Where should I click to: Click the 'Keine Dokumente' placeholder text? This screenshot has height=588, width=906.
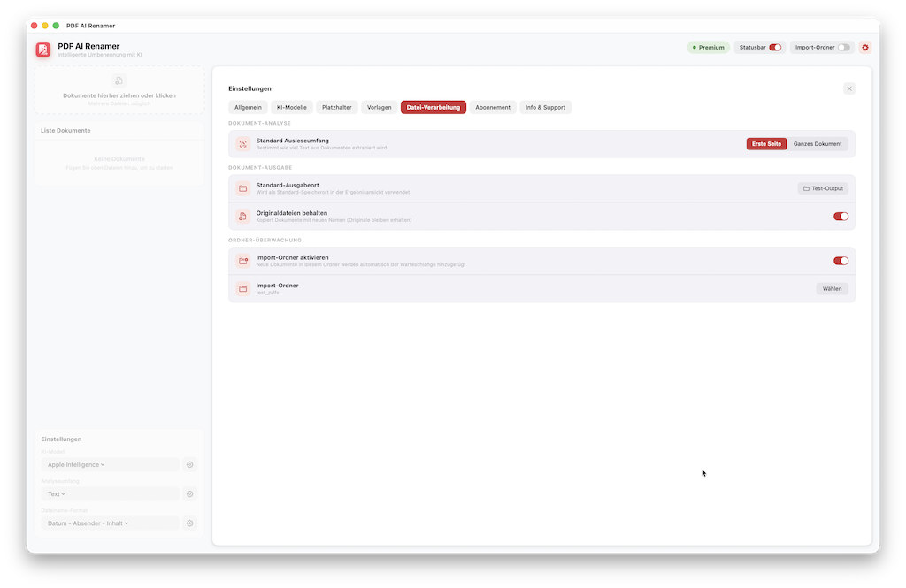[x=119, y=159]
